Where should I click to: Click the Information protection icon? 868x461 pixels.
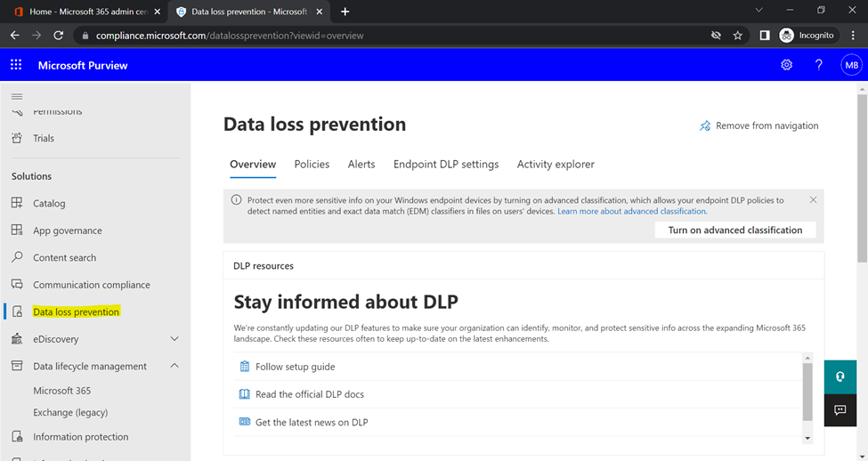17,436
